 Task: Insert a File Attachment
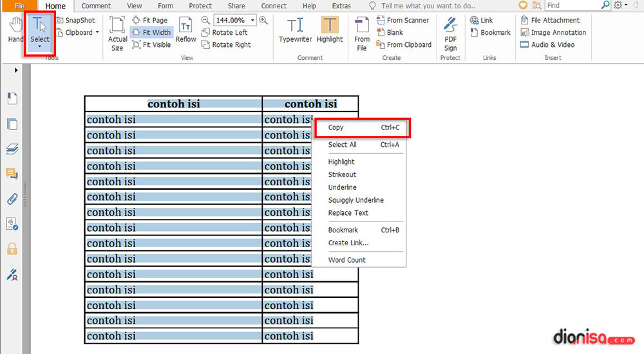pos(551,20)
